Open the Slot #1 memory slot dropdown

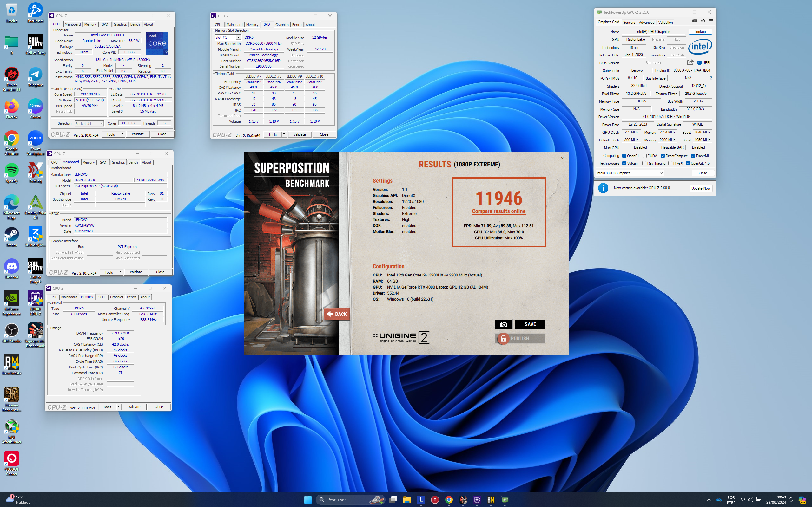pyautogui.click(x=228, y=37)
